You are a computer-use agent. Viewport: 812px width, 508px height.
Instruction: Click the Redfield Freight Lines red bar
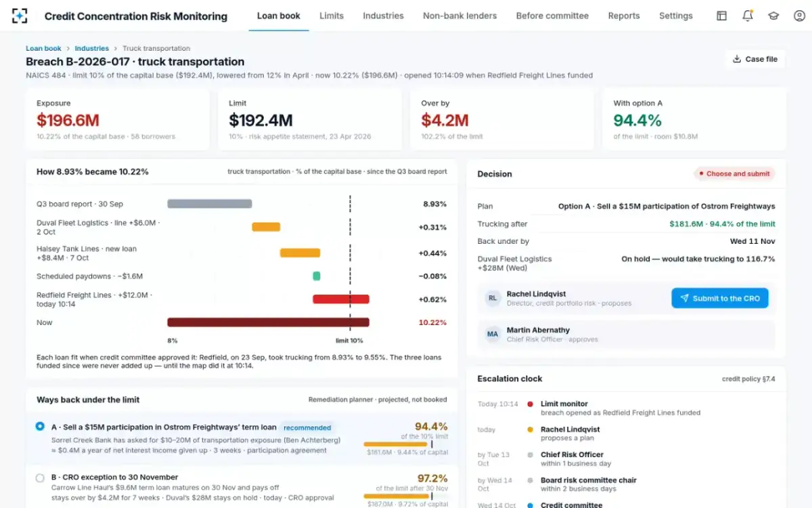[341, 299]
